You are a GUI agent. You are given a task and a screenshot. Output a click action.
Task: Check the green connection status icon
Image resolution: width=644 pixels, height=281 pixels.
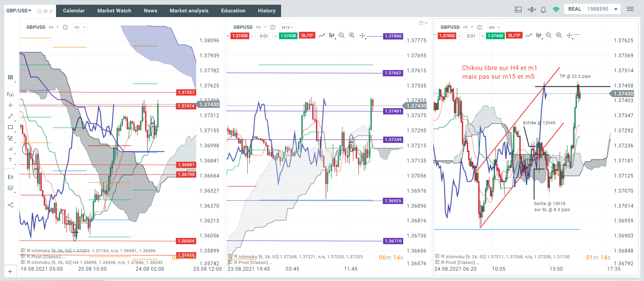point(556,9)
